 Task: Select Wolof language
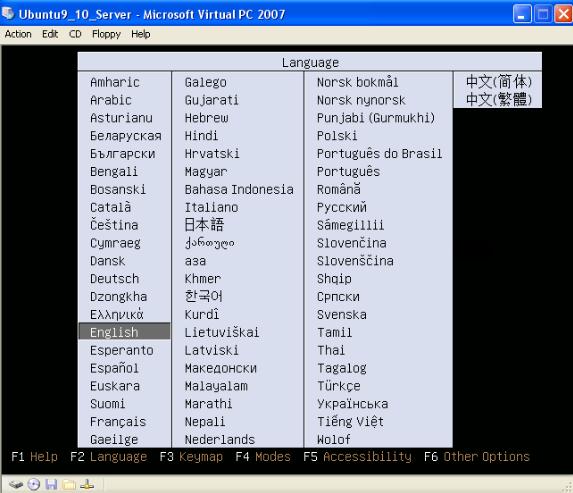click(x=333, y=440)
